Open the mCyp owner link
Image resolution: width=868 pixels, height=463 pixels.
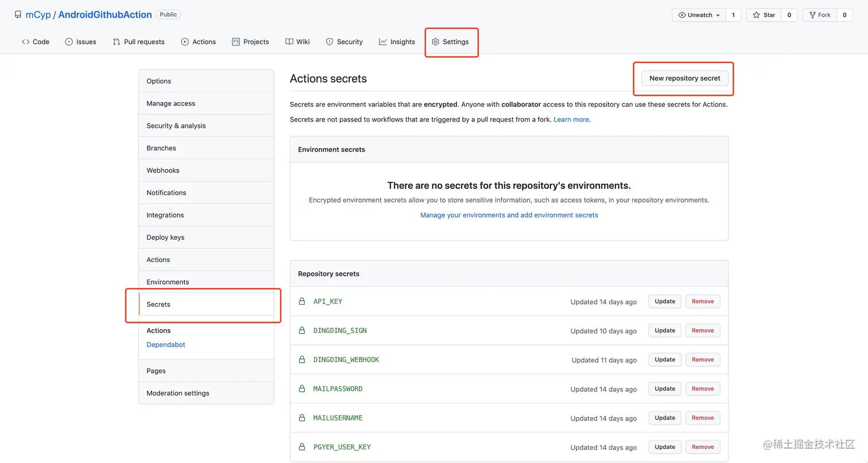pos(38,15)
